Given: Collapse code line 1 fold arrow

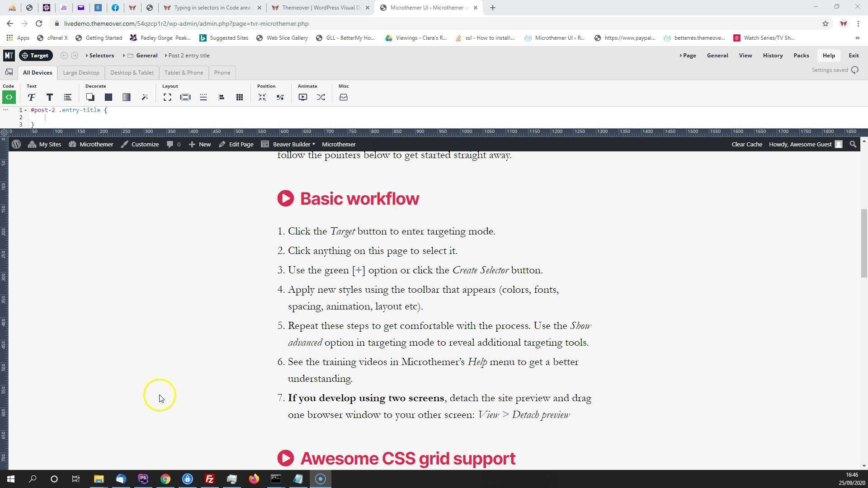Looking at the screenshot, I should point(26,110).
